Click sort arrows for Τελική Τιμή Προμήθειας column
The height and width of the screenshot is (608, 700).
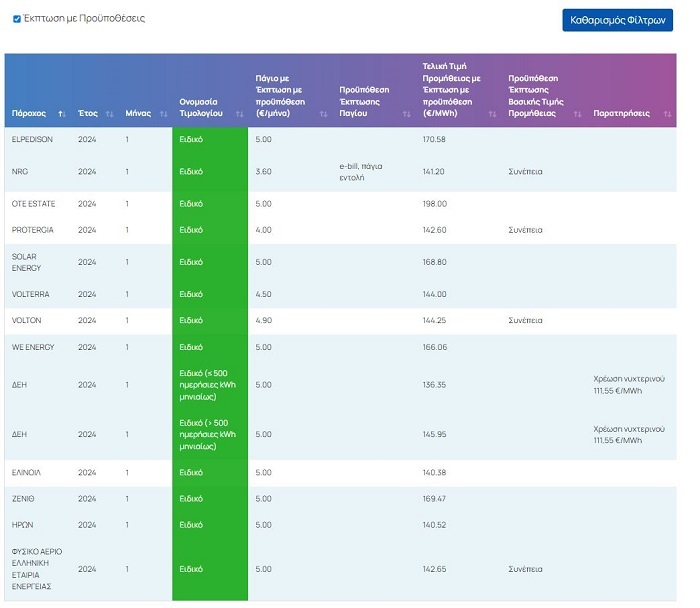point(492,114)
